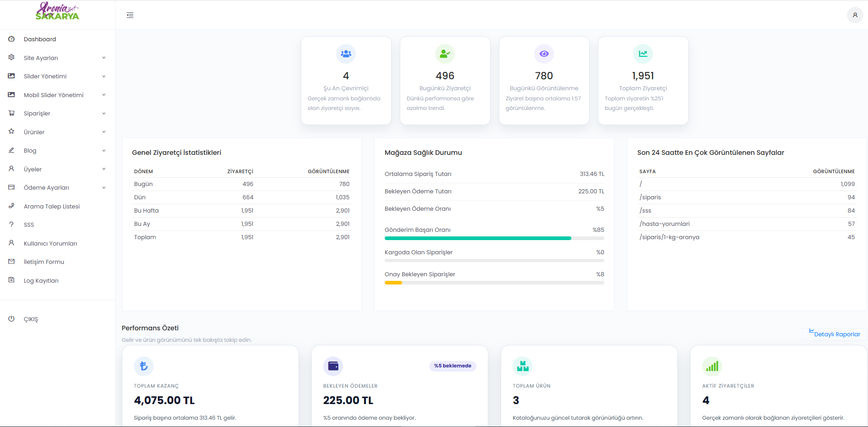Open the Detaylı Raporlar link
The height and width of the screenshot is (427, 868).
coord(835,334)
